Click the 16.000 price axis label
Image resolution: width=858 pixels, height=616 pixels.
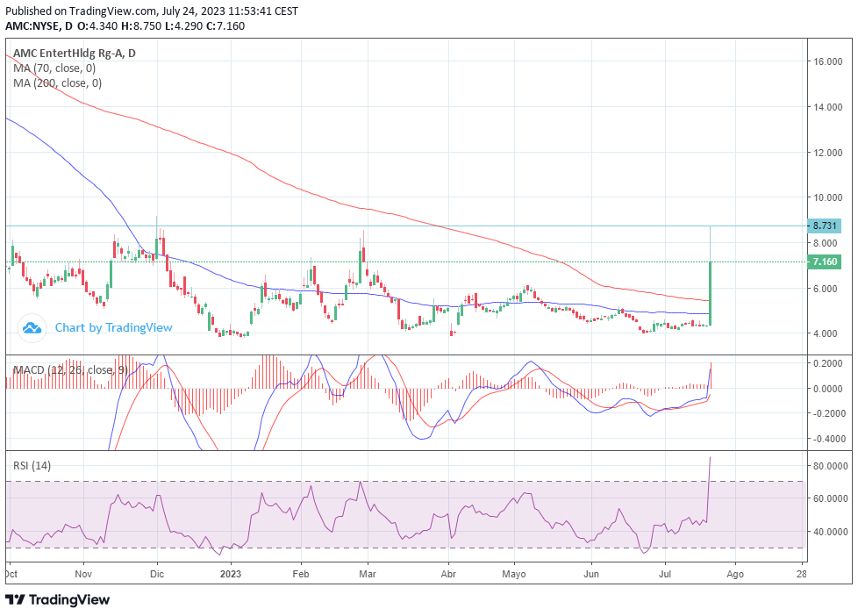(x=827, y=61)
